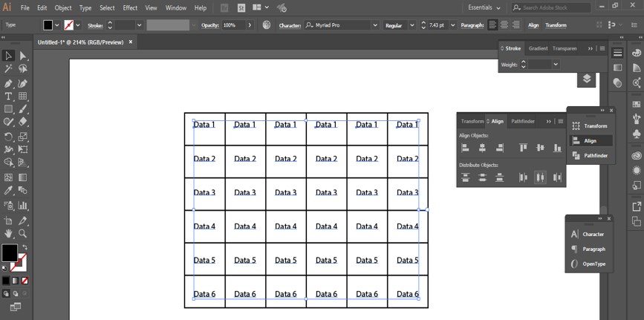This screenshot has width=644, height=320.
Task: Switch to the Gradient panel tab
Action: pyautogui.click(x=538, y=48)
